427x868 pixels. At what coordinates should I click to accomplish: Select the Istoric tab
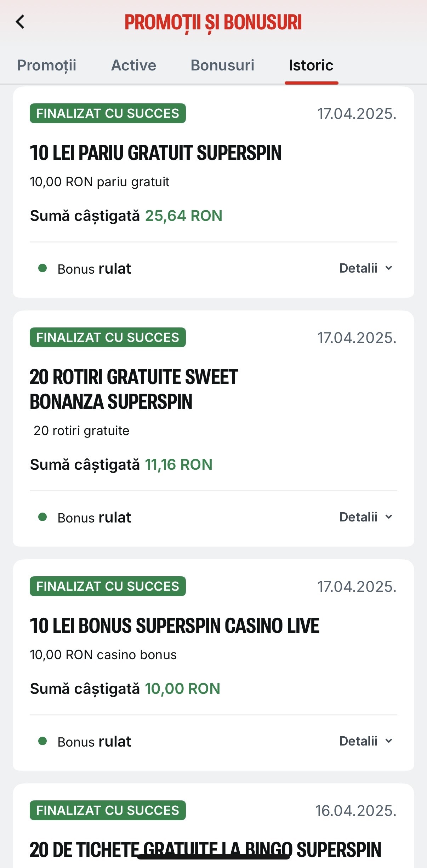(x=311, y=65)
